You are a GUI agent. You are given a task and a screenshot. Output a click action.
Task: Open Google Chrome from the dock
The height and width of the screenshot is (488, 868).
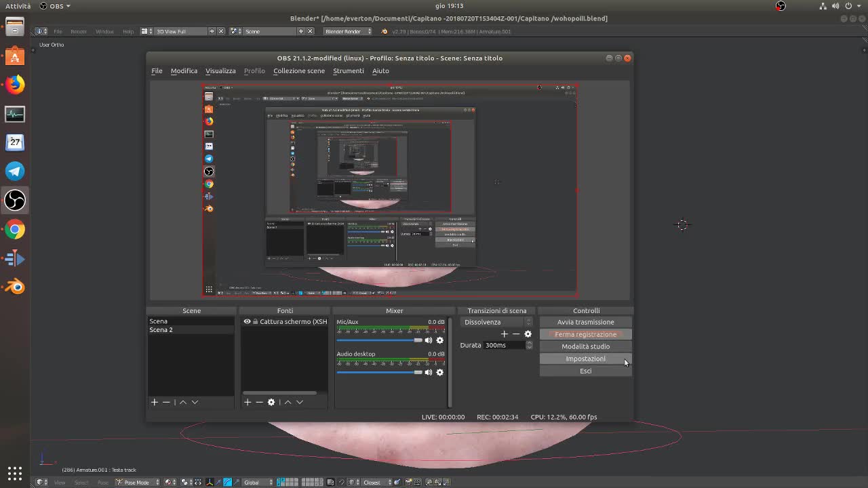click(x=15, y=229)
